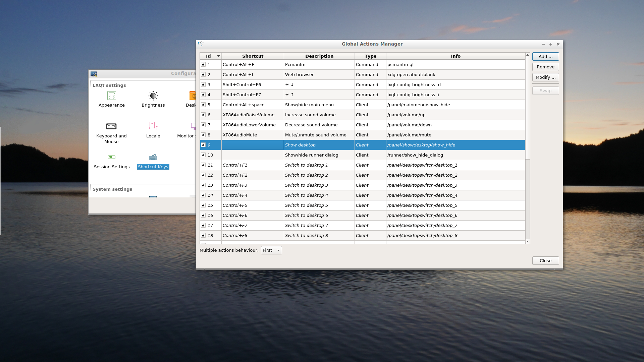
Task: Open the Appearance settings icon
Action: tap(111, 99)
